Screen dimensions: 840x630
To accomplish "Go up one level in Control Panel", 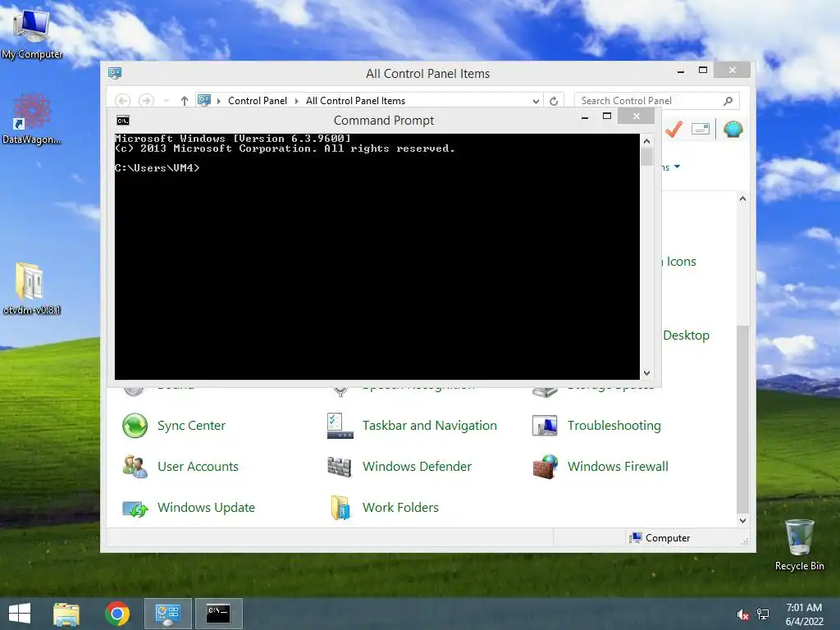I will point(185,101).
